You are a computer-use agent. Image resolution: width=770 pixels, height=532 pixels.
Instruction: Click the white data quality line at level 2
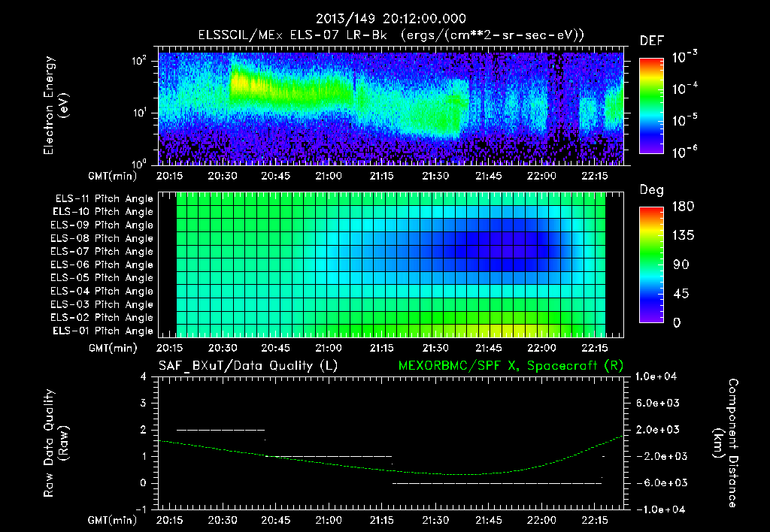coord(220,430)
